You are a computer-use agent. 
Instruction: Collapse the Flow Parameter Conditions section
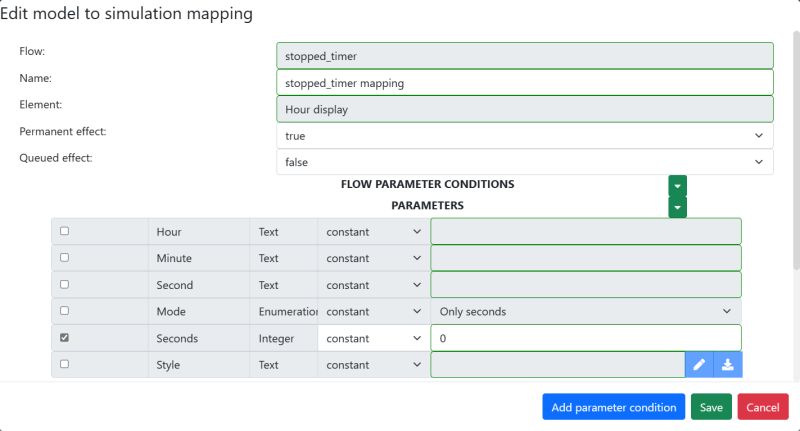[678, 185]
